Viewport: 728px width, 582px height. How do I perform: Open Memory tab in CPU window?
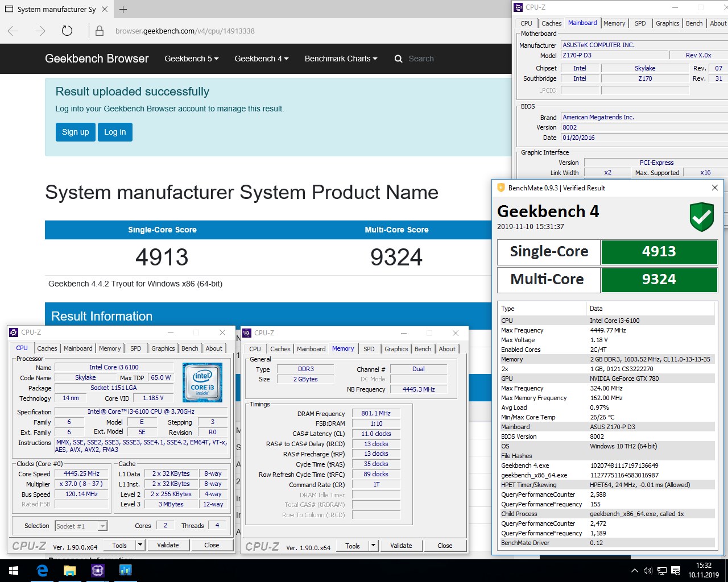[110, 348]
